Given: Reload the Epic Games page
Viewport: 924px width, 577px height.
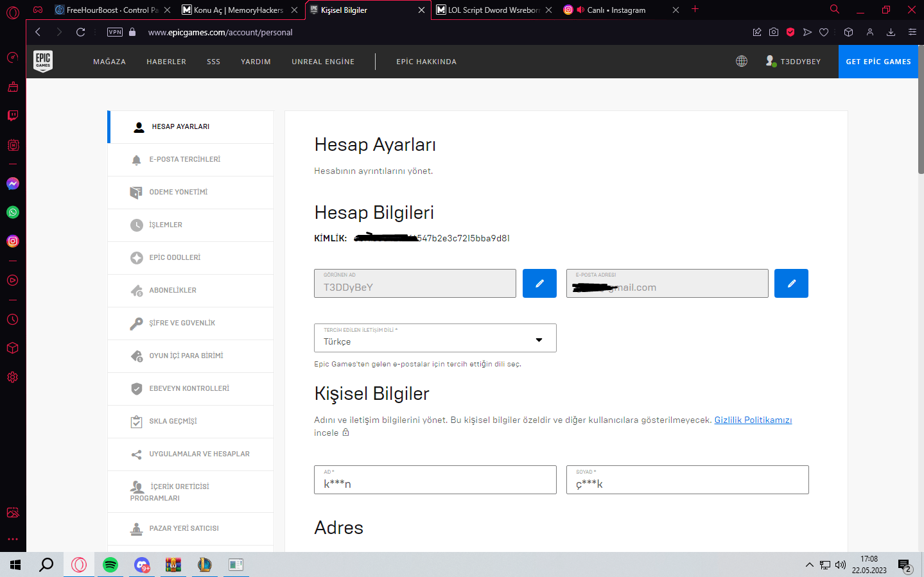Looking at the screenshot, I should [80, 32].
